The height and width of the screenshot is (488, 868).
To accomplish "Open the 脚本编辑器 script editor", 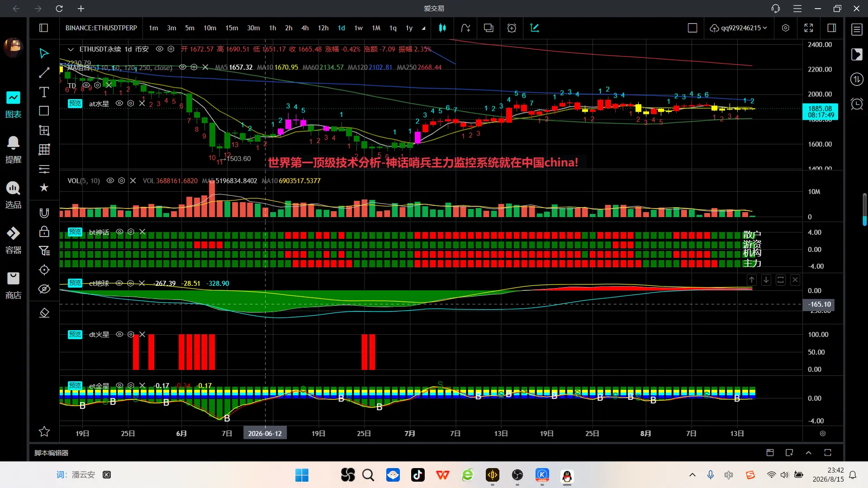I will click(x=52, y=453).
